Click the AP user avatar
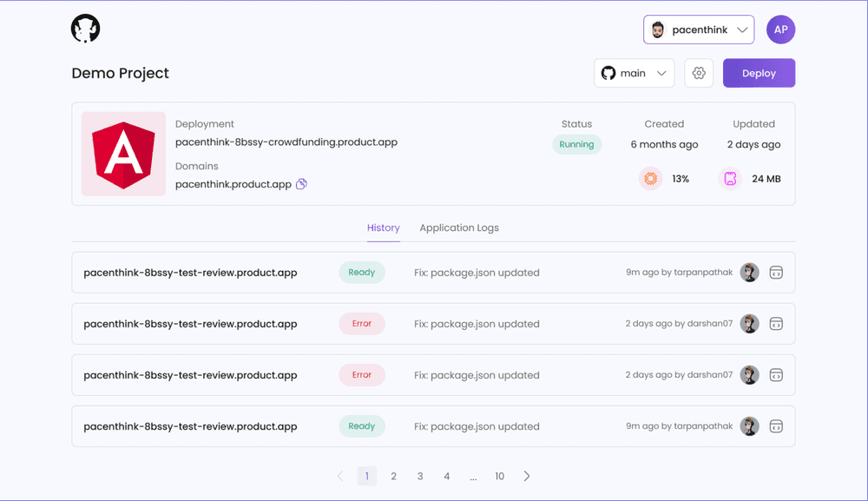Image resolution: width=868 pixels, height=501 pixels. (x=780, y=30)
